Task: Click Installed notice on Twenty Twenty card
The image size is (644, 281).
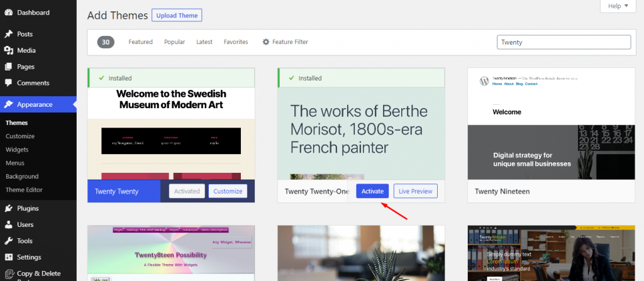Action: 171,78
